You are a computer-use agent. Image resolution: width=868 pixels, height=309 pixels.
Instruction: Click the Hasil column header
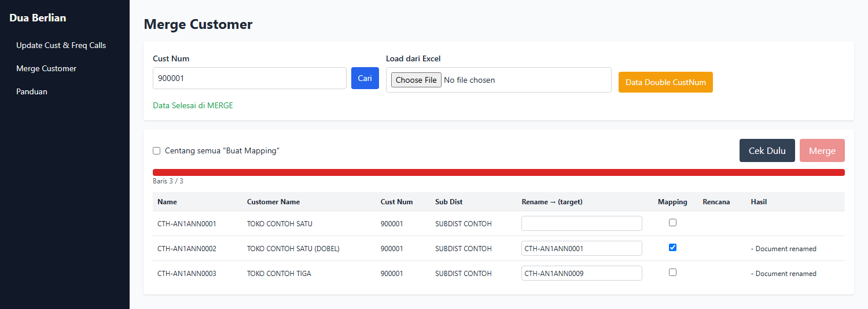pyautogui.click(x=759, y=202)
